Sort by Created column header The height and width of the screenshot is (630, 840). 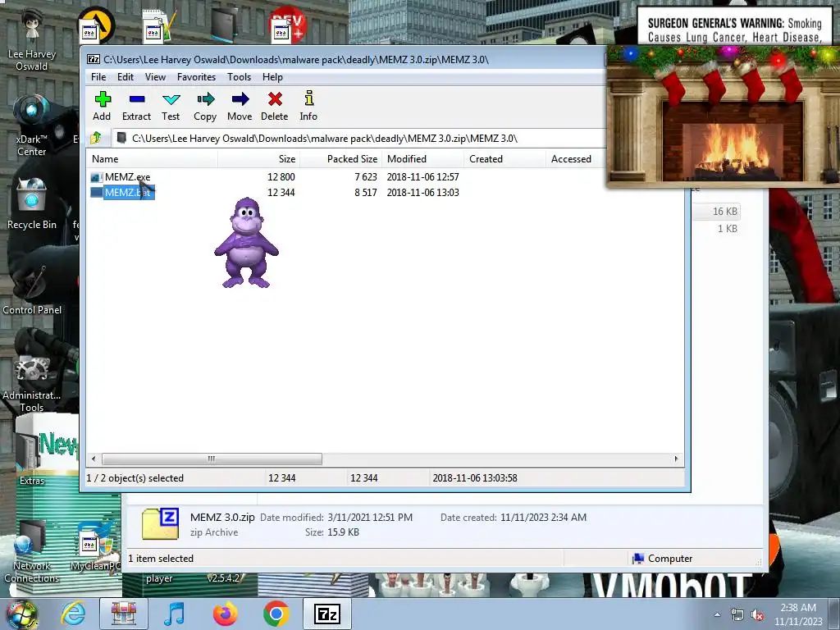click(504, 159)
